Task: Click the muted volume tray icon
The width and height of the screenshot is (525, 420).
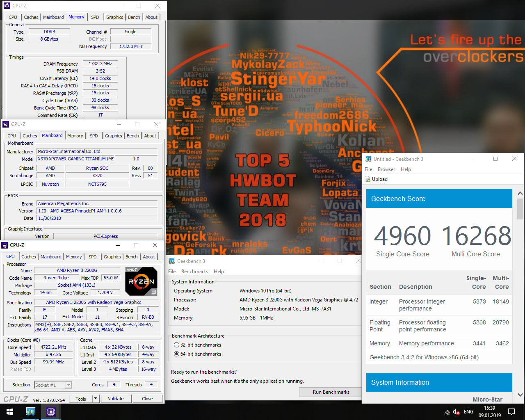Action: click(457, 412)
